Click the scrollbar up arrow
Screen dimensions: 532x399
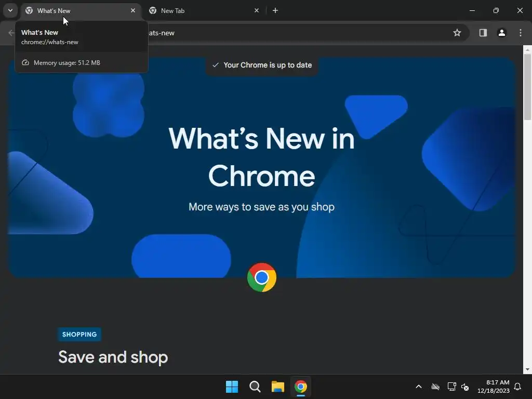point(527,49)
